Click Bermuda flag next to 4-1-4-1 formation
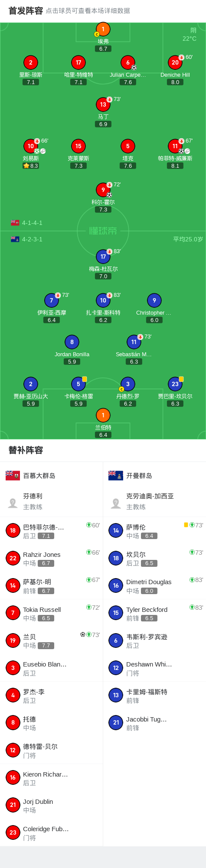The width and height of the screenshot is (206, 868). pyautogui.click(x=15, y=223)
